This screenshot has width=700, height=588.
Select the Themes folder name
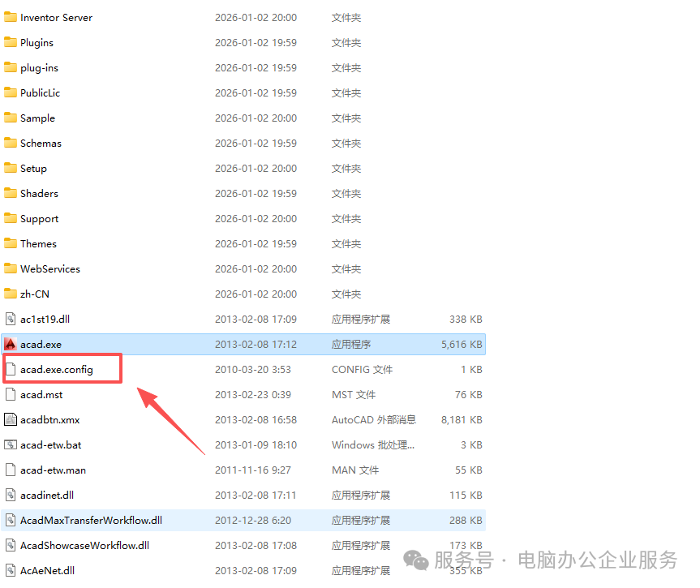(x=38, y=243)
